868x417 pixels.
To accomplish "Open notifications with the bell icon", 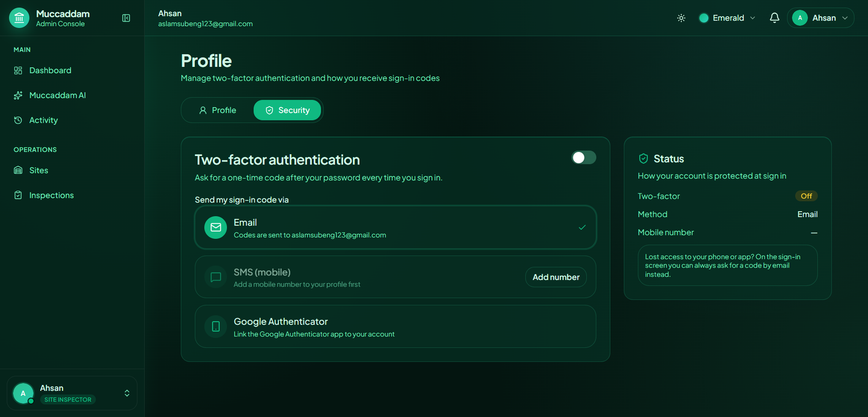I will tap(775, 18).
